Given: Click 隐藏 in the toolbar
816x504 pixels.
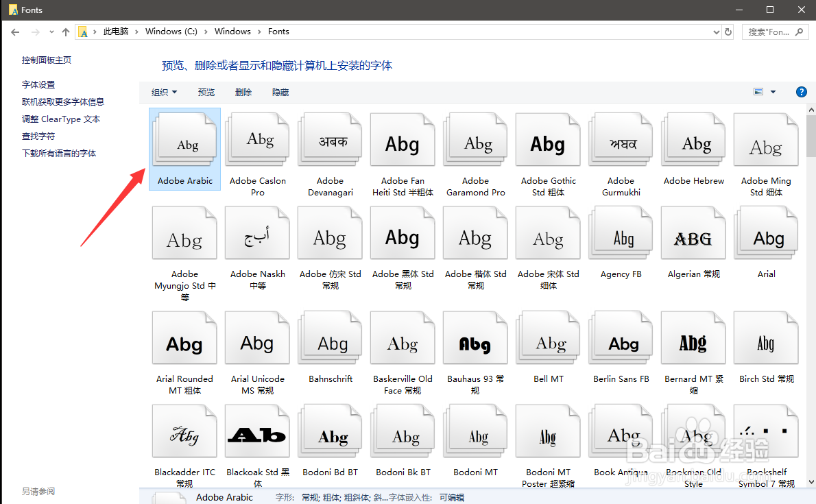Looking at the screenshot, I should point(280,92).
